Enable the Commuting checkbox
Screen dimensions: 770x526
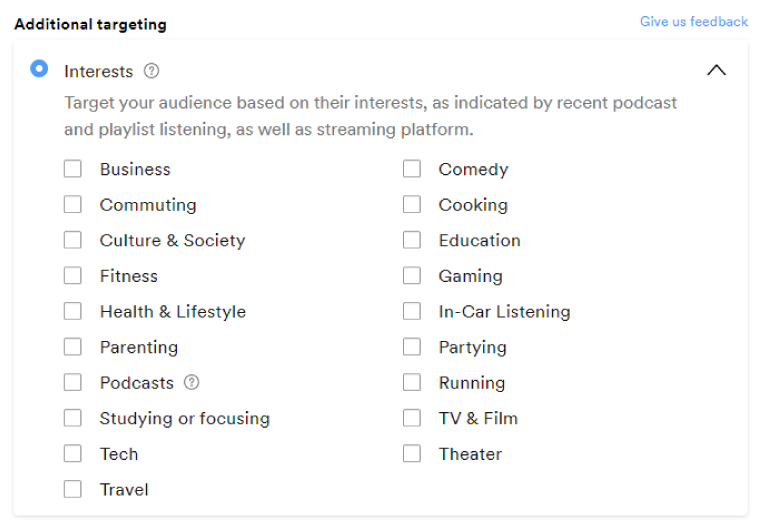click(73, 204)
